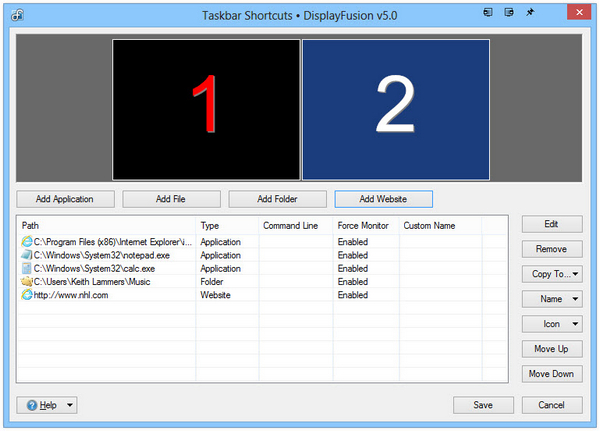The width and height of the screenshot is (600, 431).
Task: Click the Cancel button
Action: pos(552,405)
